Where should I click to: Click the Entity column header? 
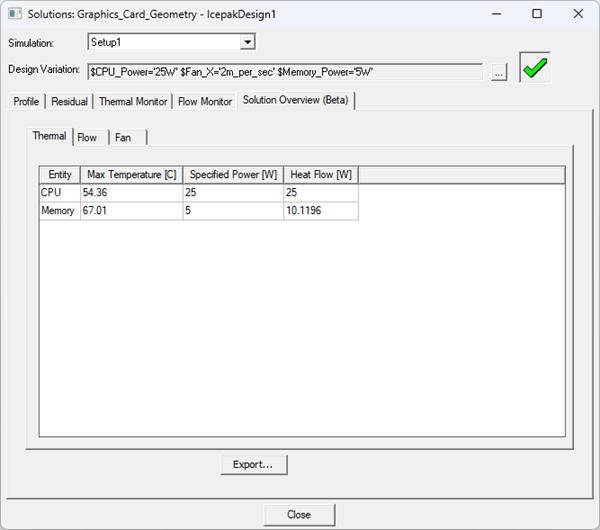point(60,175)
